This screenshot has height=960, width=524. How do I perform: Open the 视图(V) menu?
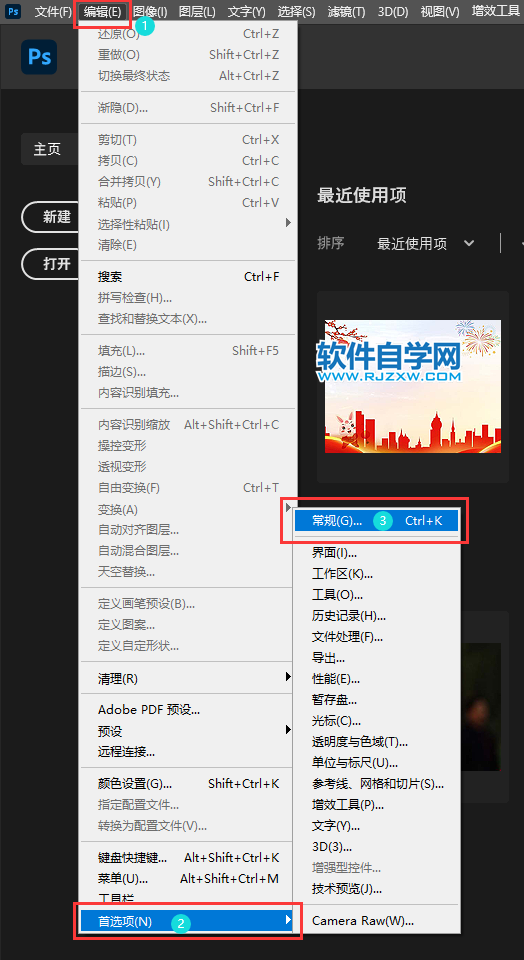(x=440, y=11)
